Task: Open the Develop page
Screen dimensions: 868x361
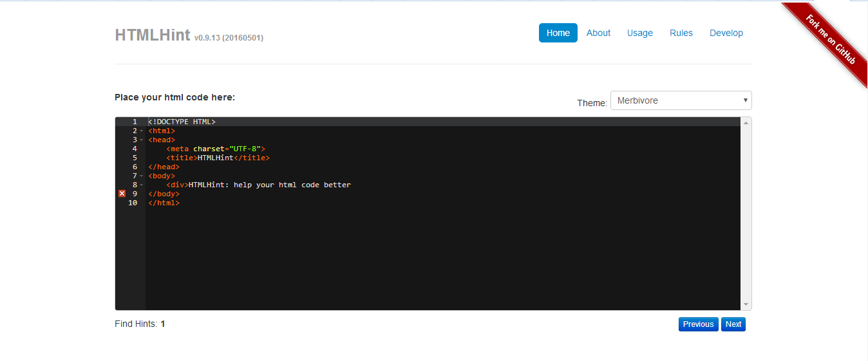Action: click(x=726, y=33)
